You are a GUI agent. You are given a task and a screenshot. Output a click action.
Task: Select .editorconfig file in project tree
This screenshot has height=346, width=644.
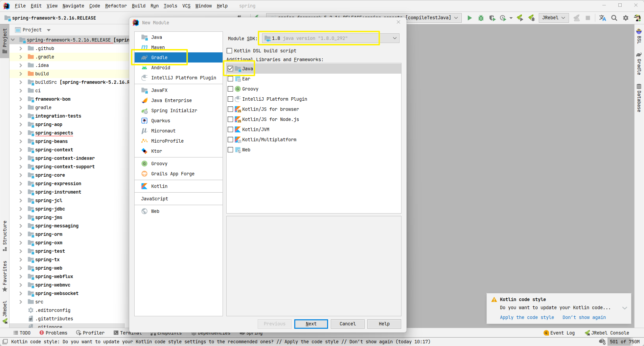pos(53,310)
